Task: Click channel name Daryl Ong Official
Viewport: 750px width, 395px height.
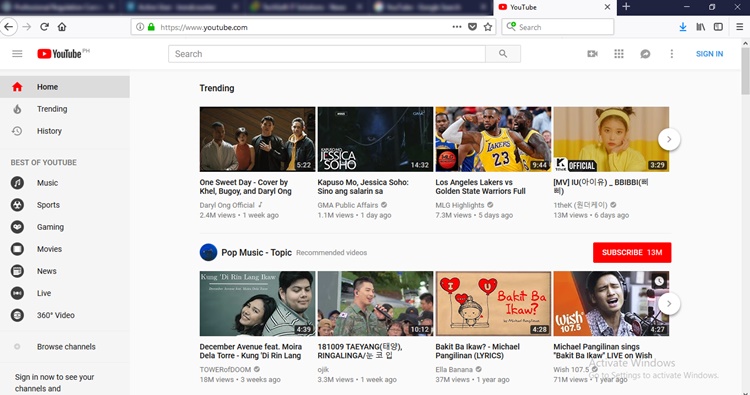Action: click(227, 205)
